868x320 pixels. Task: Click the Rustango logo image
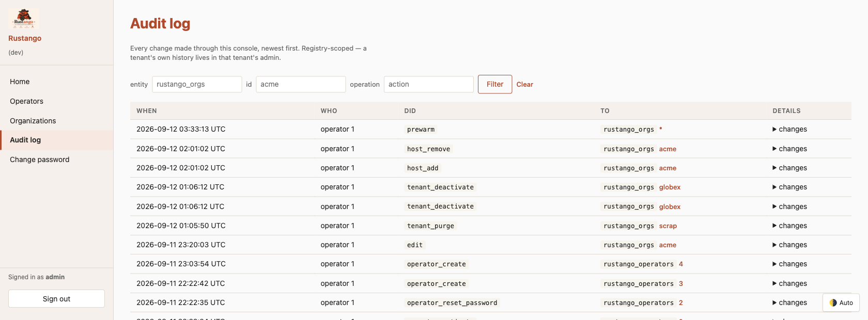coord(24,19)
